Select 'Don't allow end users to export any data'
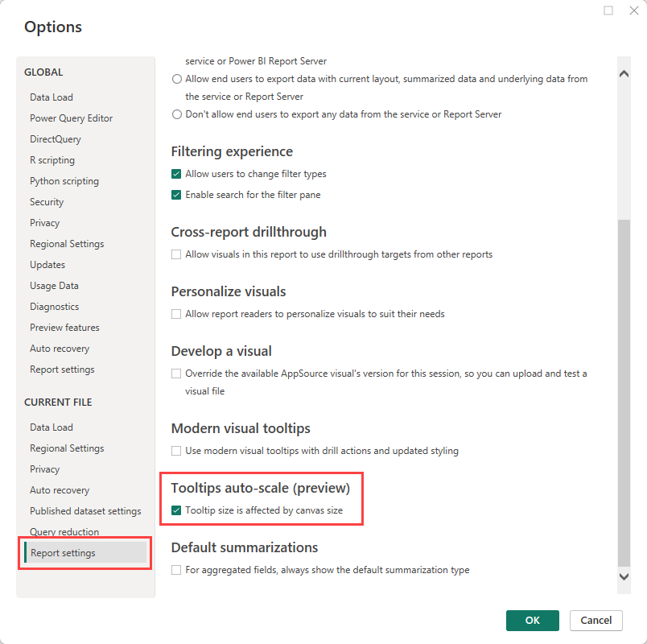 pos(176,114)
